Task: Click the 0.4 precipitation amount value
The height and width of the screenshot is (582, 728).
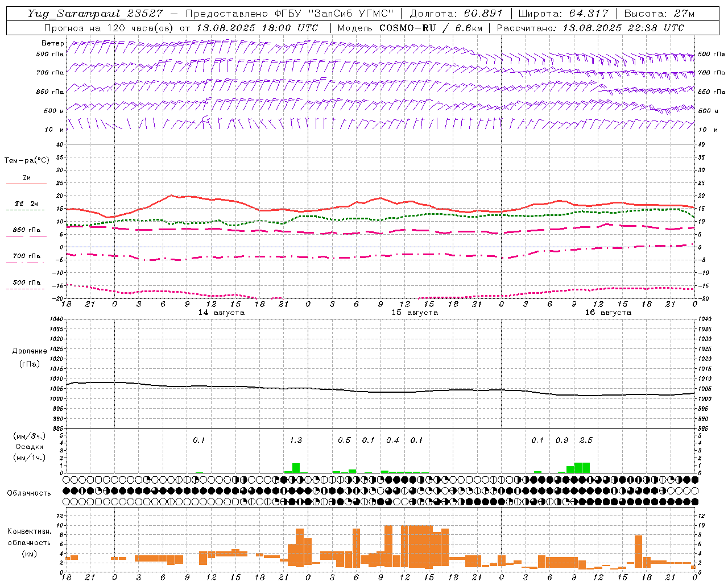Action: click(x=392, y=440)
